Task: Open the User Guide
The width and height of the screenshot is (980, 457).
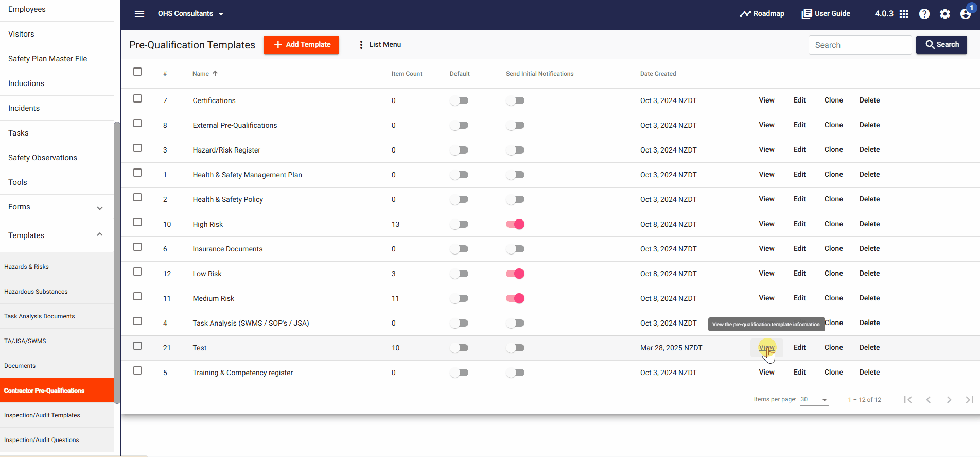Action: click(826, 14)
